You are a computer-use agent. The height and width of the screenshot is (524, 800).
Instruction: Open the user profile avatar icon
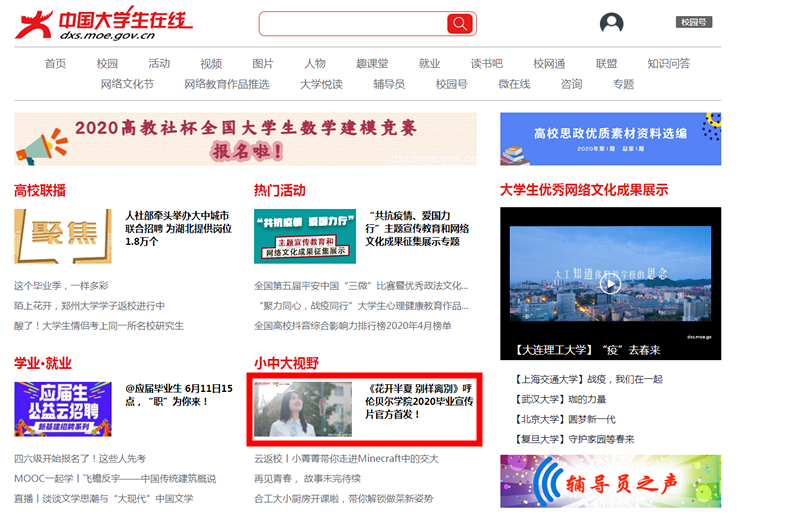coord(611,24)
